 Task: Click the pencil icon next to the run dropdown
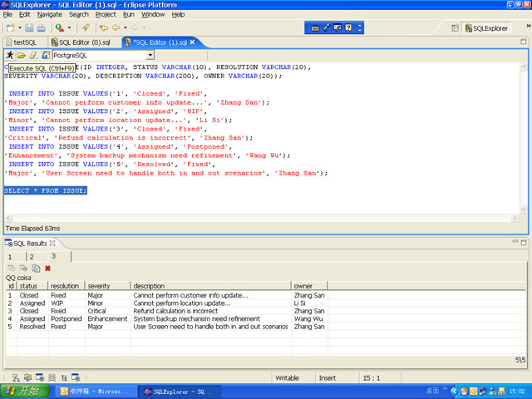pos(86,27)
